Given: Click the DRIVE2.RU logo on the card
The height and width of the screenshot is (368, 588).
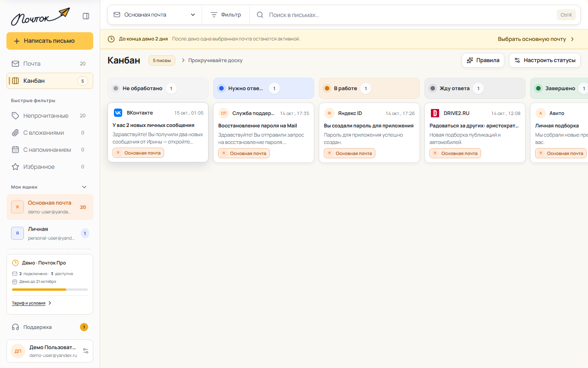Looking at the screenshot, I should point(435,113).
